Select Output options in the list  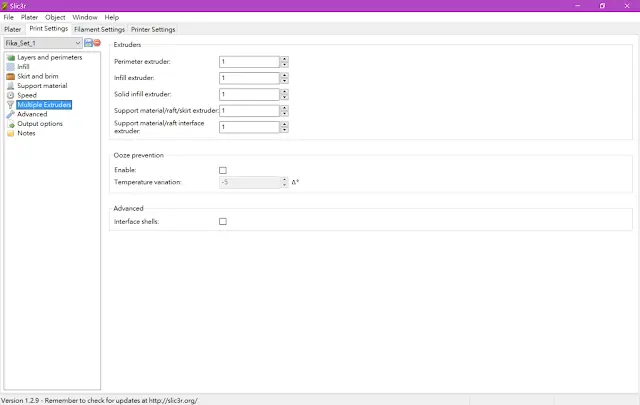click(40, 124)
